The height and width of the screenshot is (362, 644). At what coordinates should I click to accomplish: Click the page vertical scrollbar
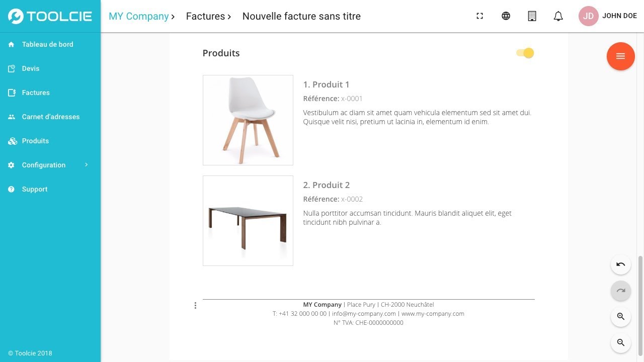tap(640, 307)
